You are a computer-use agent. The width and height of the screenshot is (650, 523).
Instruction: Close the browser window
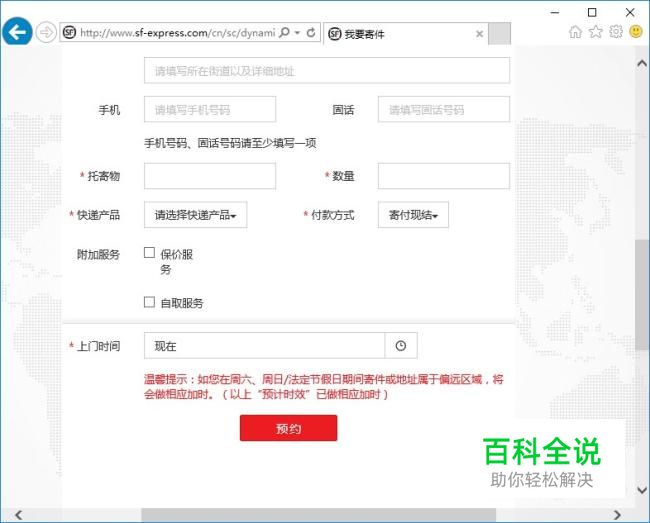[x=630, y=13]
